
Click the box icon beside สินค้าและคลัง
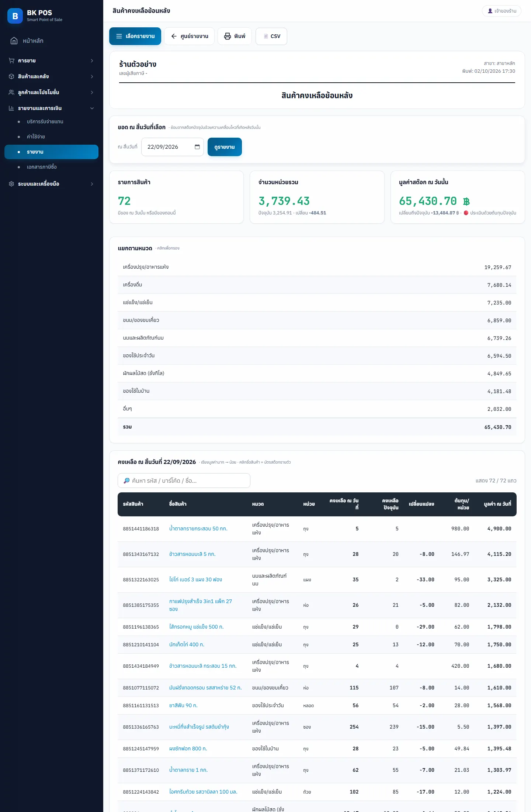pos(11,76)
